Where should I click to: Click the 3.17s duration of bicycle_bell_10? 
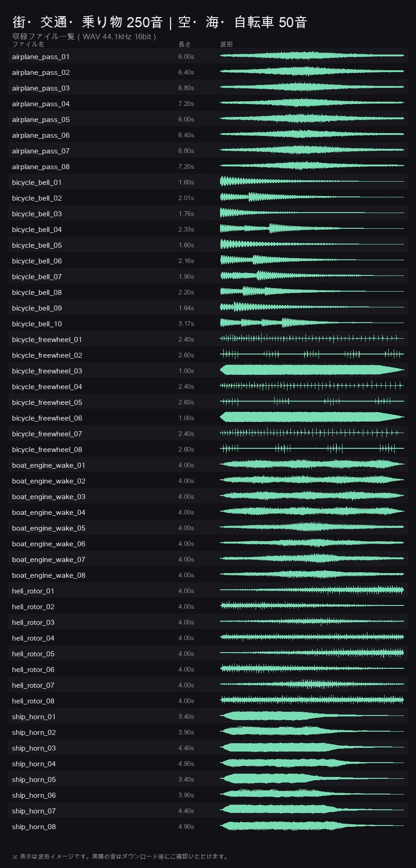[186, 324]
